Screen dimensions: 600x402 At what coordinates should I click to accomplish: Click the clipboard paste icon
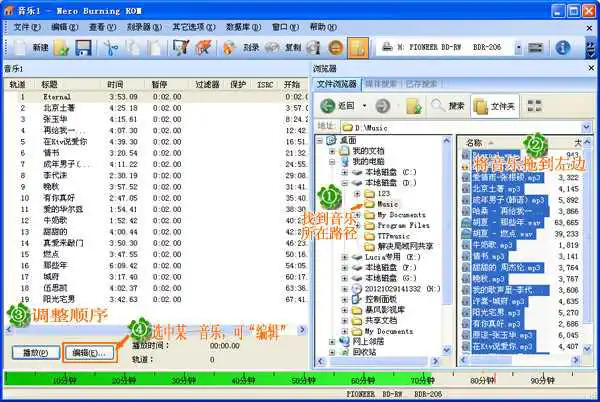coord(155,48)
